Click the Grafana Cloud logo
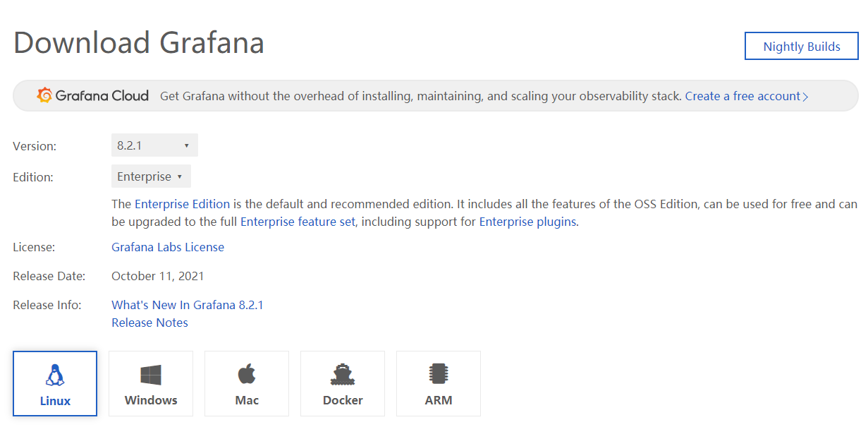The height and width of the screenshot is (427, 868). [93, 95]
